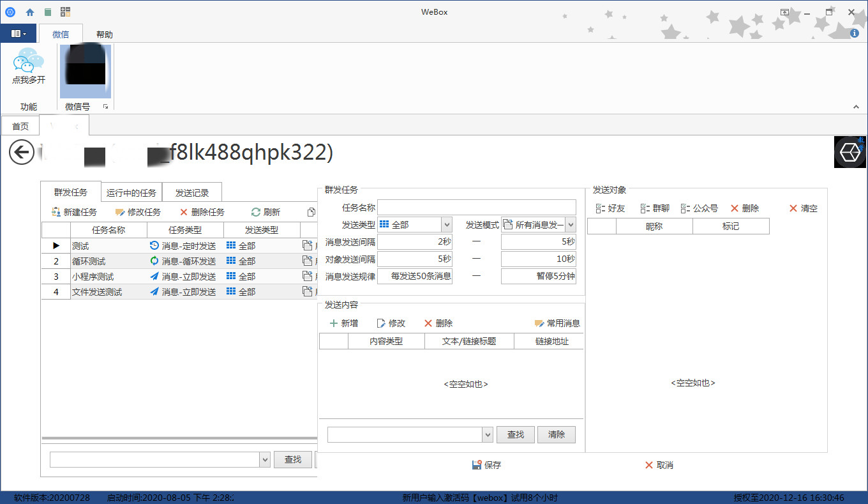Click 新增 content button
This screenshot has height=504, width=868.
[343, 323]
